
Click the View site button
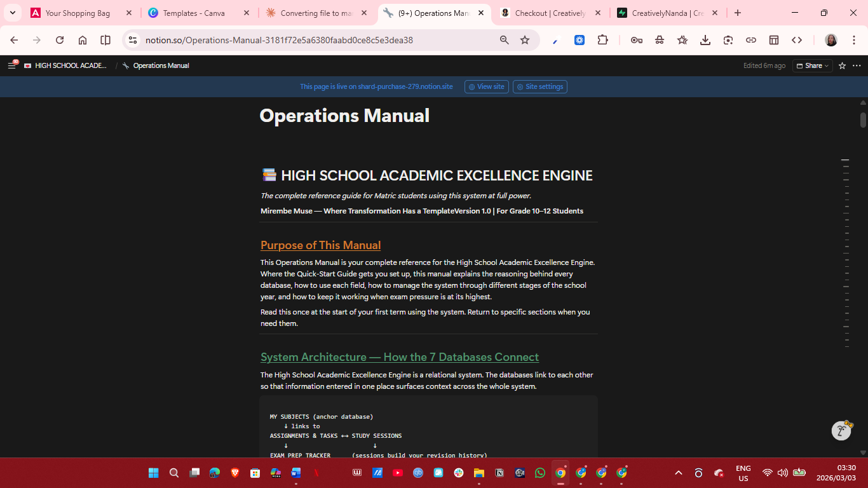[486, 86]
